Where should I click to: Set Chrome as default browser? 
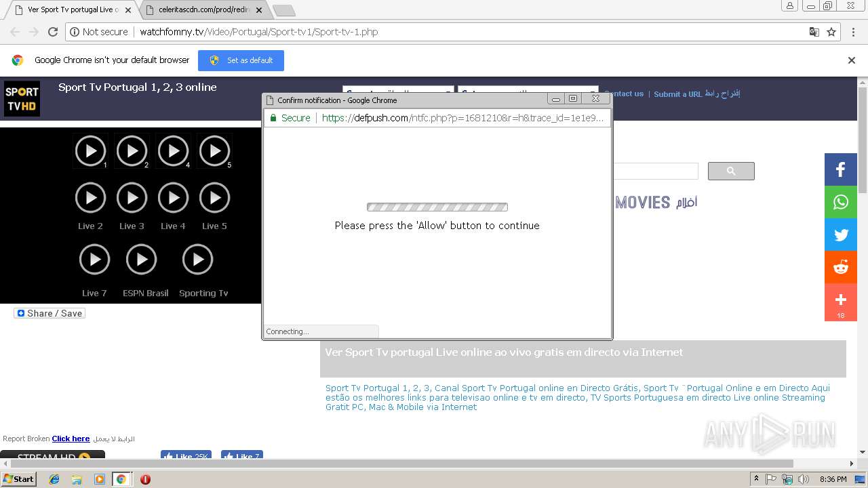coord(241,60)
